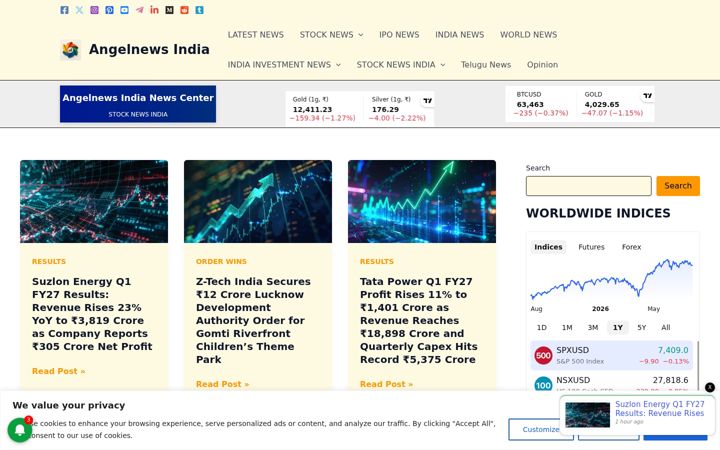Open LATEST NEWS menu item
Viewport: 720px width, 450px height.
pyautogui.click(x=256, y=35)
